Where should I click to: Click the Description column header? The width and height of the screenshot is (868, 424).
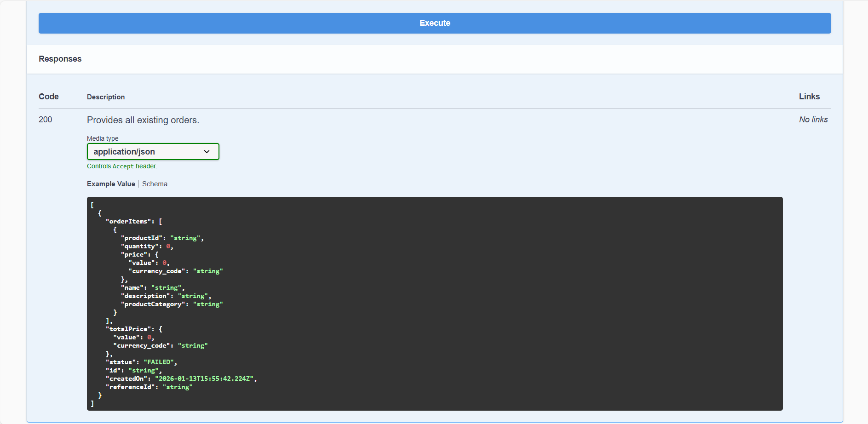pyautogui.click(x=105, y=97)
